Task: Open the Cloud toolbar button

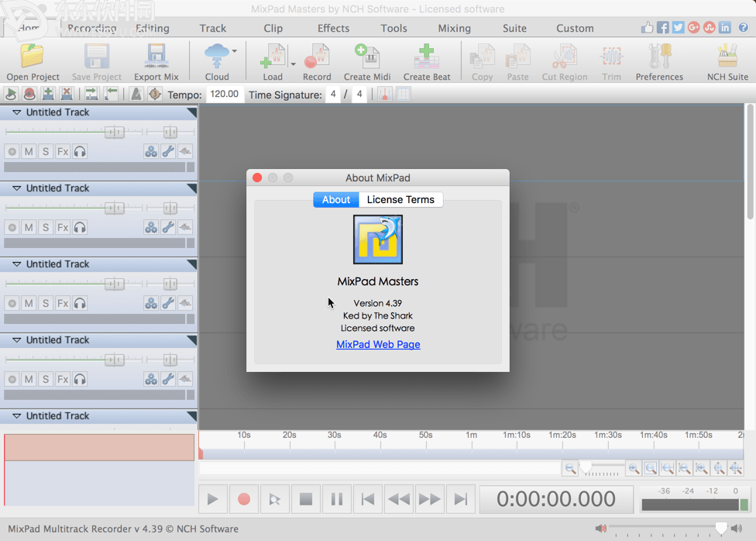Action: click(x=216, y=62)
